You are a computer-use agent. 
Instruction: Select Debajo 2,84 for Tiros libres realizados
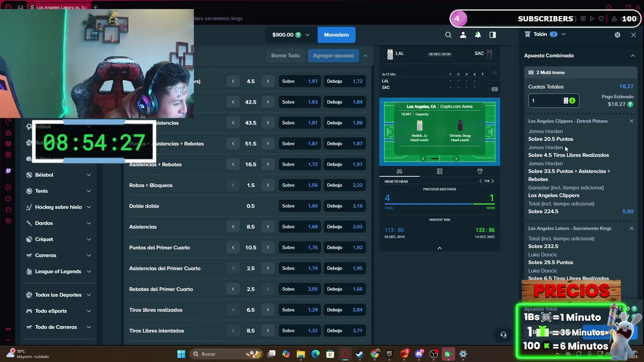point(345,310)
